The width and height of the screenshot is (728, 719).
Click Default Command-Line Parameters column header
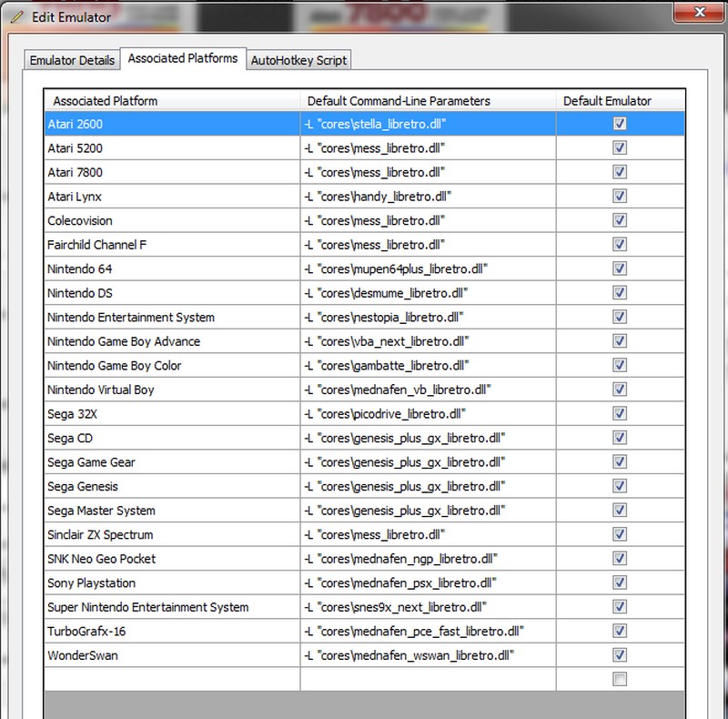428,101
